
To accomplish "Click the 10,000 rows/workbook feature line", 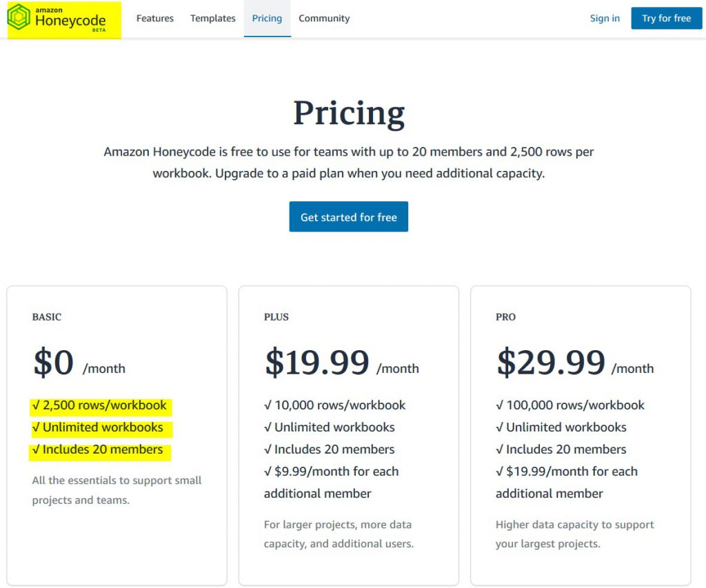I will [x=335, y=405].
